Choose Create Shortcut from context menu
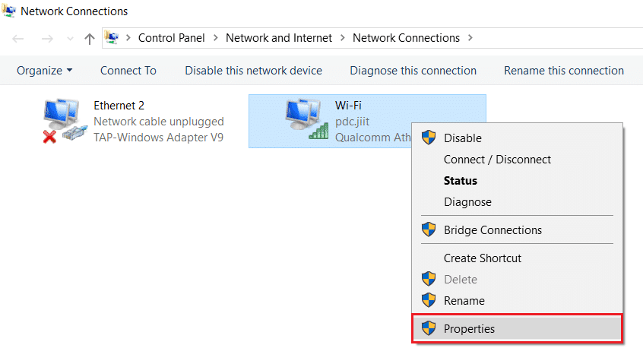643x364 pixels. click(x=481, y=258)
